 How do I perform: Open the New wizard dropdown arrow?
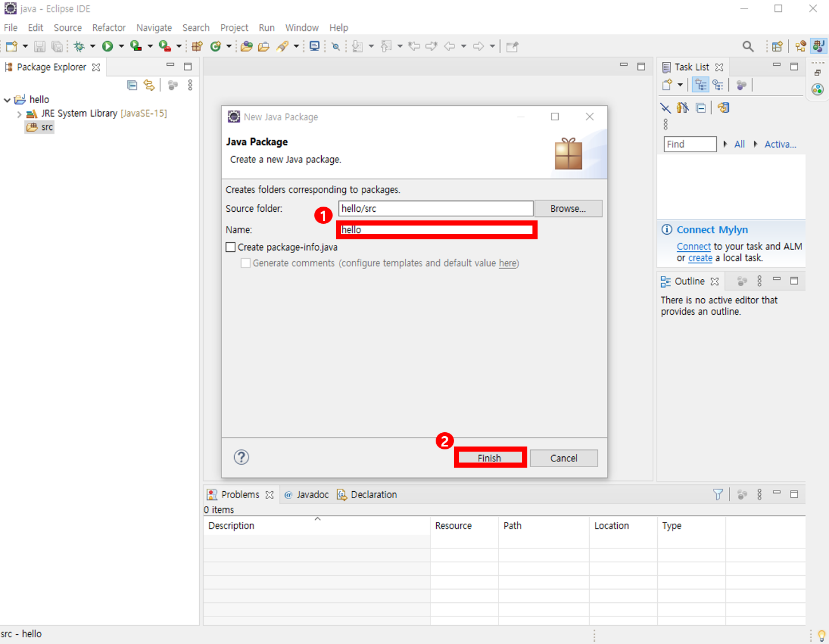click(x=25, y=46)
